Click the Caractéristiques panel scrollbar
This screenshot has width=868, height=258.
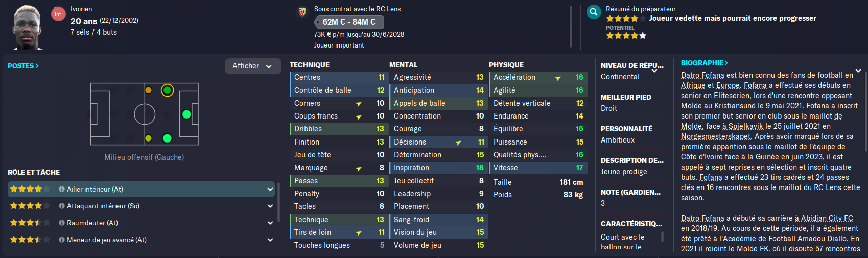(x=662, y=237)
